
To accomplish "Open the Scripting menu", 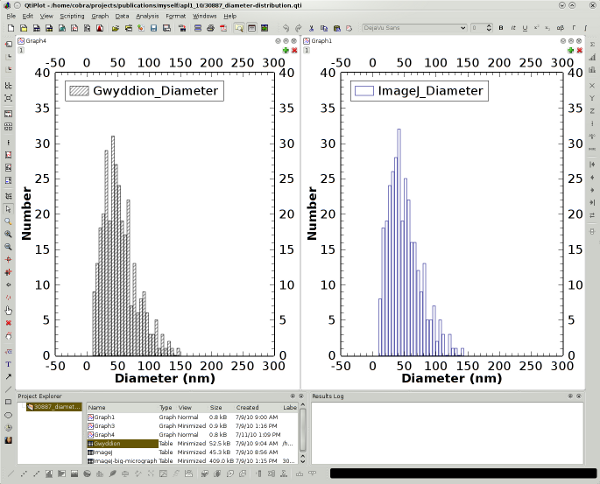I will tap(72, 16).
